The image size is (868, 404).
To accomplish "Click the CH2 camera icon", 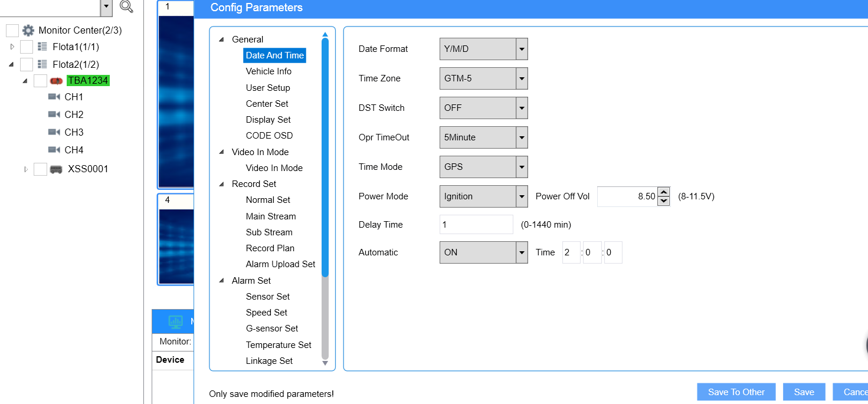I will (54, 114).
